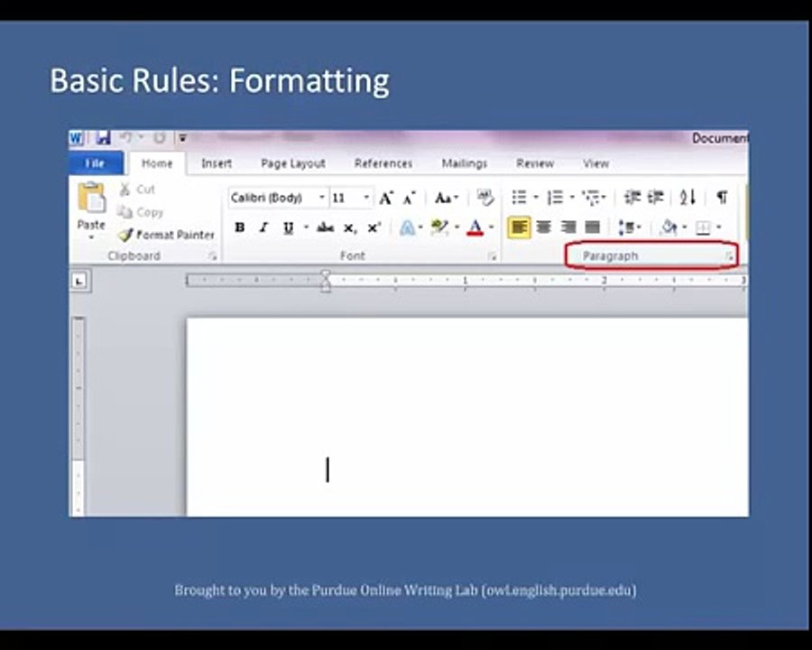
Task: Click the Increase Indent icon
Action: [655, 198]
